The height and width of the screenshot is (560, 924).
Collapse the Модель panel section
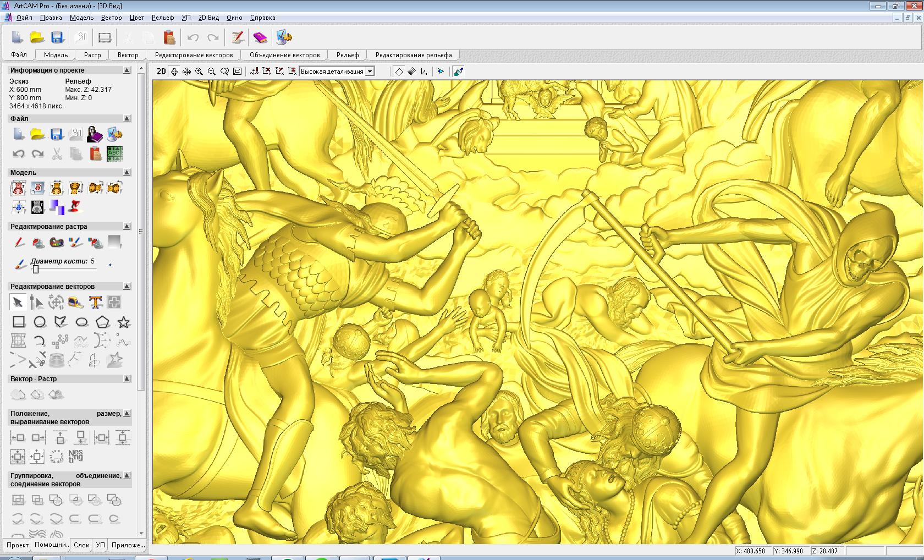pyautogui.click(x=127, y=173)
